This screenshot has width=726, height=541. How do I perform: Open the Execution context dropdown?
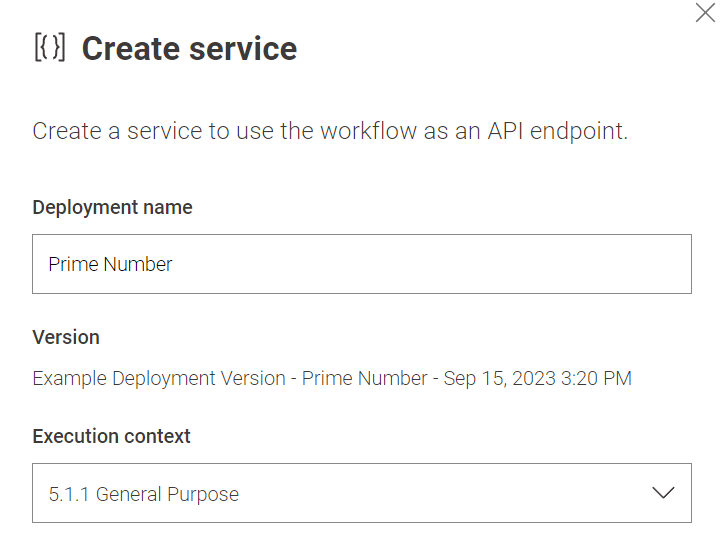(x=361, y=493)
